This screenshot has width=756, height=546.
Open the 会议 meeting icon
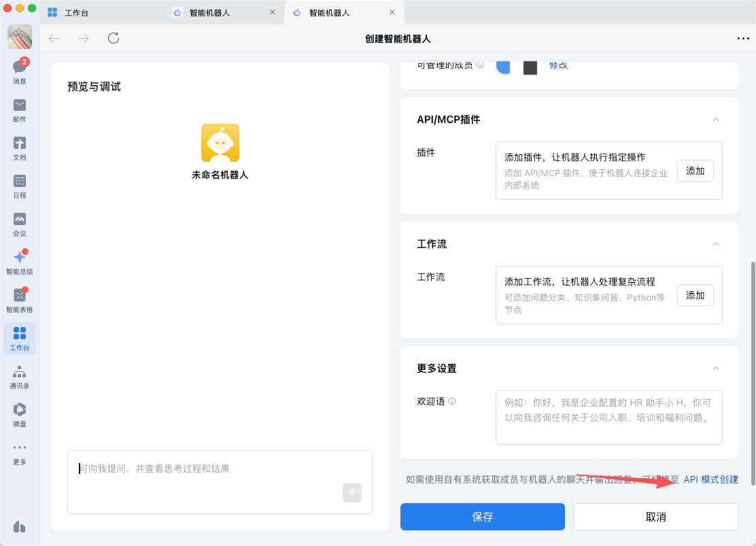pyautogui.click(x=20, y=220)
